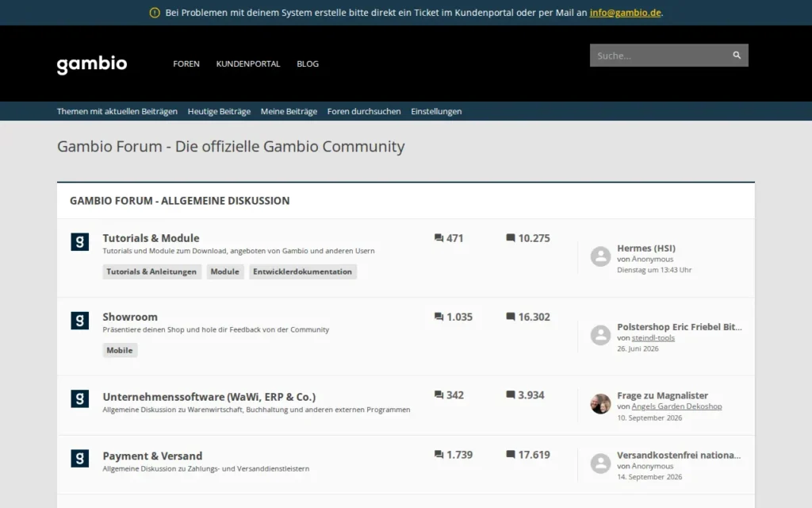Click the avatar beside Hermes (HSI) post
This screenshot has width=812, height=508.
(x=601, y=256)
